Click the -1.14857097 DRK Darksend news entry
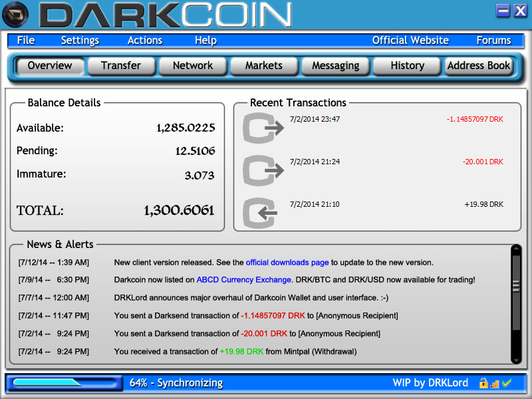This screenshot has height=399, width=532. click(256, 316)
